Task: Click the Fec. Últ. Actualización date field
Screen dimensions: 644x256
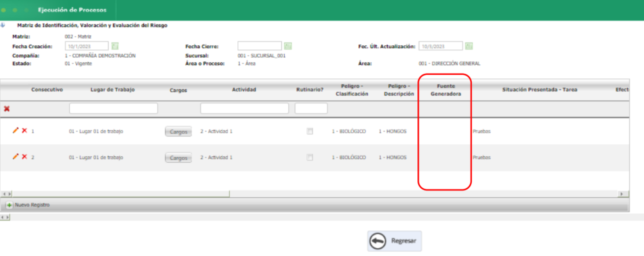Action: tap(440, 46)
